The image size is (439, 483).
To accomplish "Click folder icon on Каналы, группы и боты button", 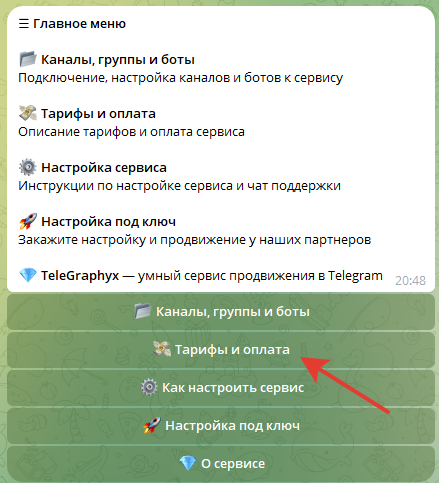I will coord(143,311).
